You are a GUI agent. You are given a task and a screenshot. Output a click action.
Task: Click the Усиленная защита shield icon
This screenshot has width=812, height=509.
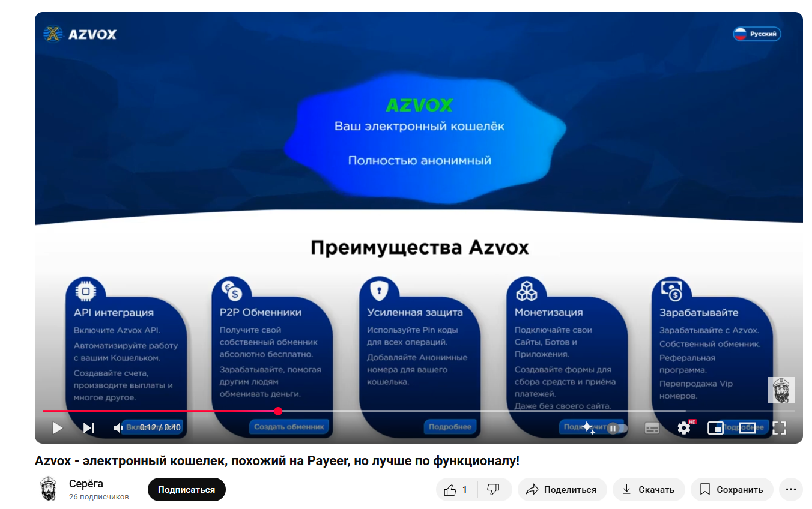point(378,291)
